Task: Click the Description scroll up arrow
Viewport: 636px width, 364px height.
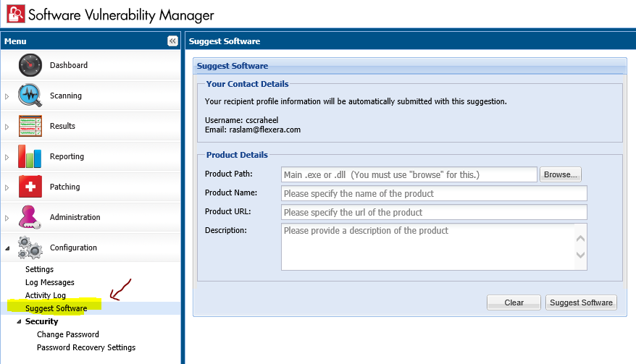Action: coord(580,239)
